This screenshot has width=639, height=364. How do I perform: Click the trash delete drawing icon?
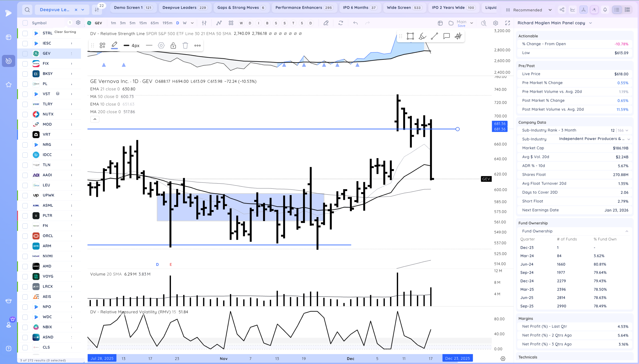(x=185, y=45)
